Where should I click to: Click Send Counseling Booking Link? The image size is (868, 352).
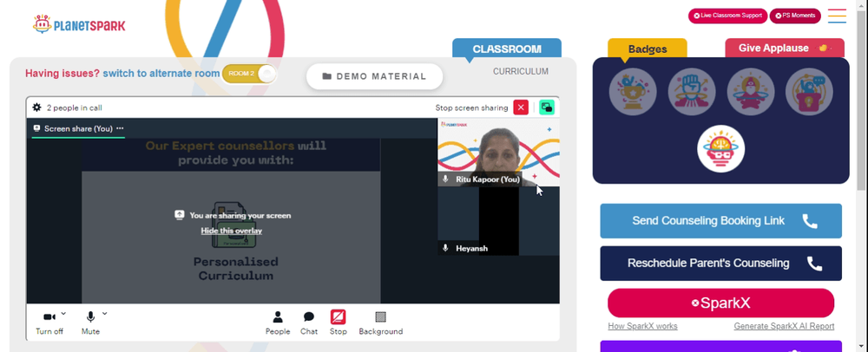point(720,221)
